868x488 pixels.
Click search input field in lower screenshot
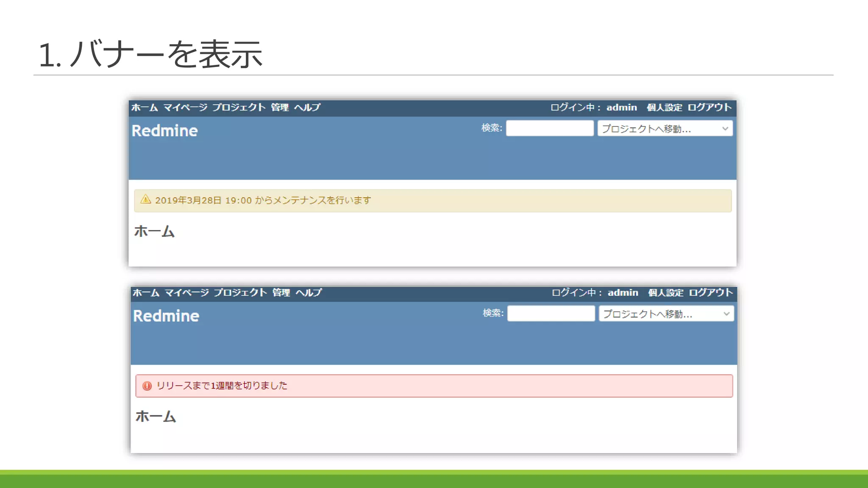(x=551, y=313)
